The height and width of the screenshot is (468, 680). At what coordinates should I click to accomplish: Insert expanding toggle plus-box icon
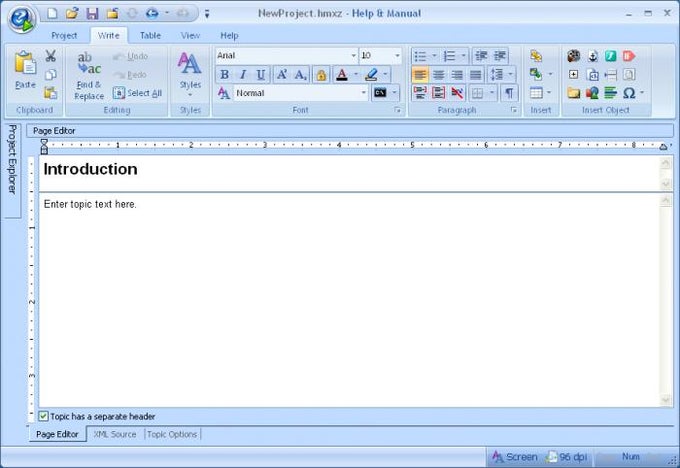pyautogui.click(x=573, y=74)
